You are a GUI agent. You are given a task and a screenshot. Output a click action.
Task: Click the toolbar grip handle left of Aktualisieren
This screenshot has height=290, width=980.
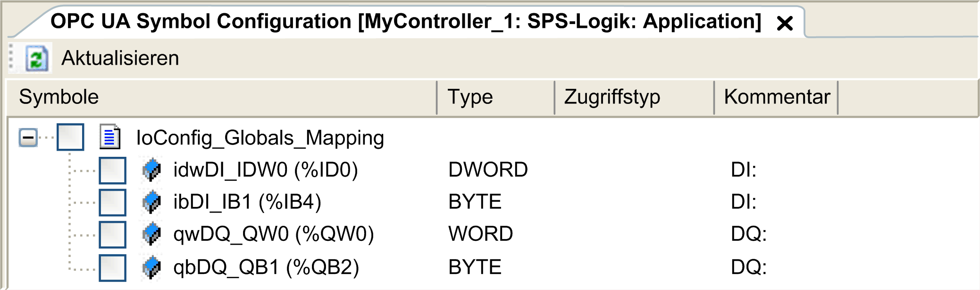click(12, 58)
